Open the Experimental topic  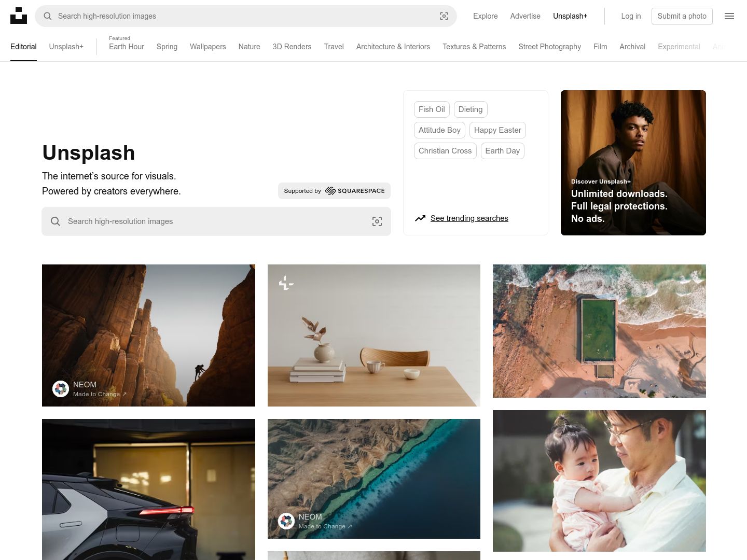pyautogui.click(x=679, y=47)
